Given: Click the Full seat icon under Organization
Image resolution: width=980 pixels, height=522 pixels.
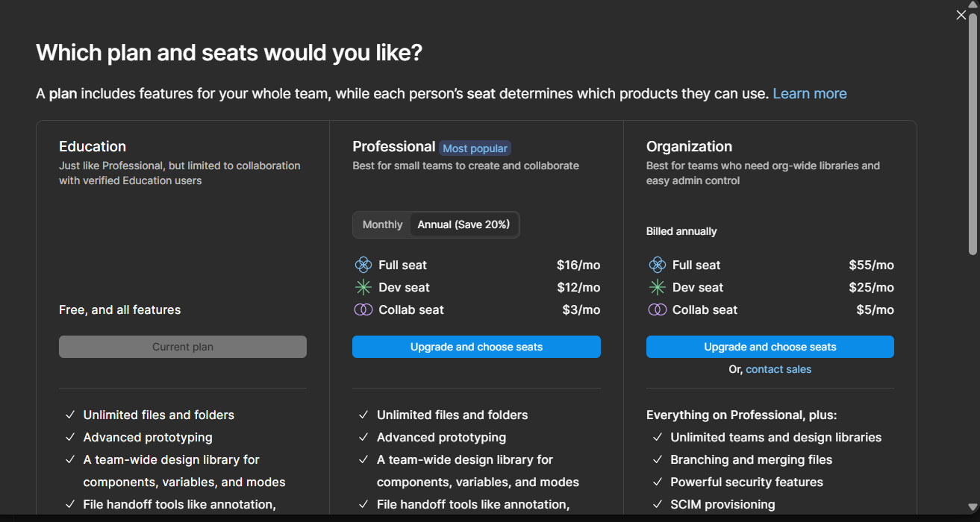Looking at the screenshot, I should [657, 265].
